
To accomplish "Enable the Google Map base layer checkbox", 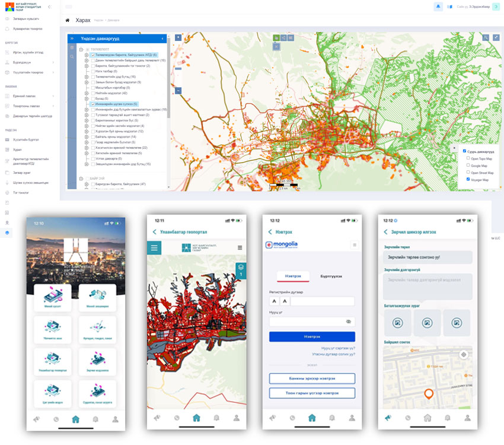I will point(468,166).
